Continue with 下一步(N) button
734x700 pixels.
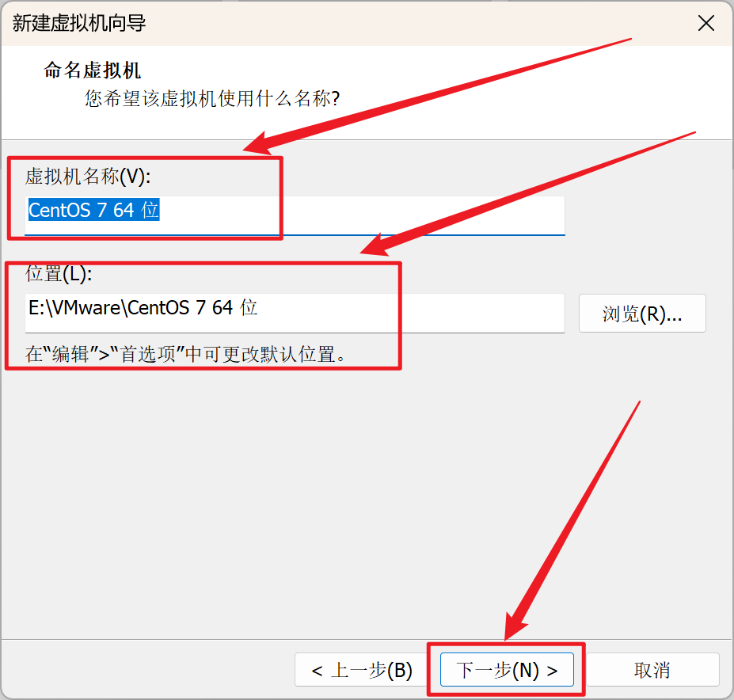click(507, 670)
